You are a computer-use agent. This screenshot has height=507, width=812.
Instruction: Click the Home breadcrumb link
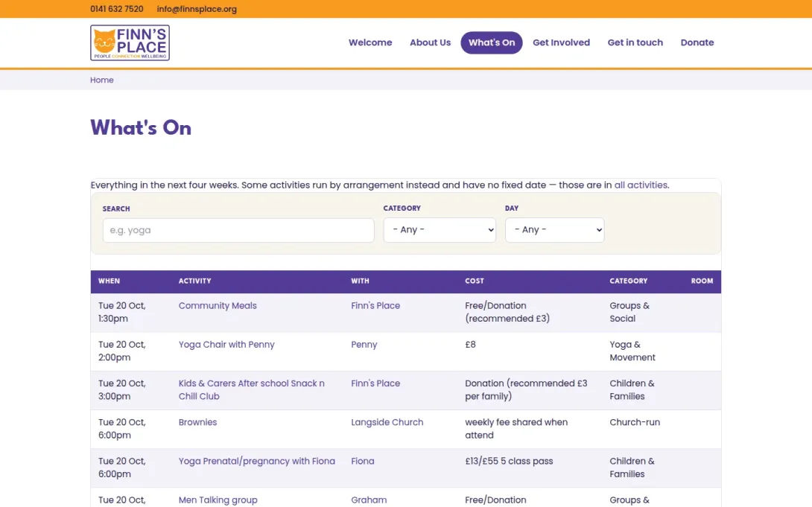101,80
